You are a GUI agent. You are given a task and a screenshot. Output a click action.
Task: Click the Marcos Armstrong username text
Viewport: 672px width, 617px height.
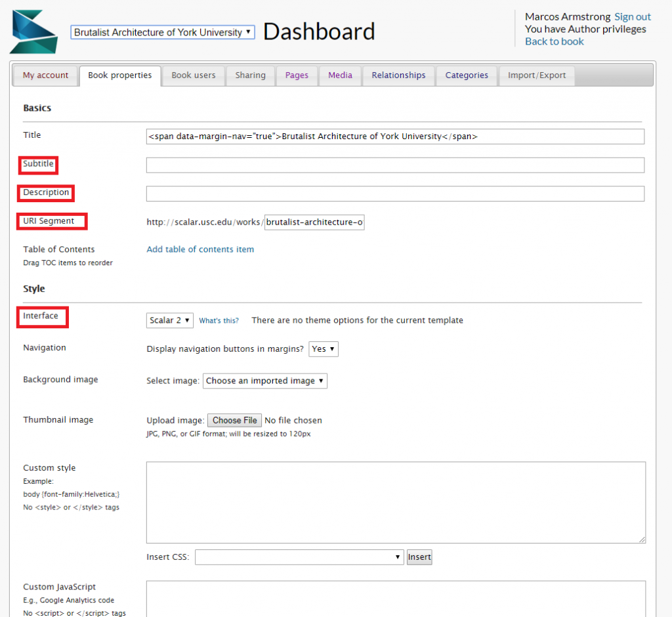click(568, 16)
